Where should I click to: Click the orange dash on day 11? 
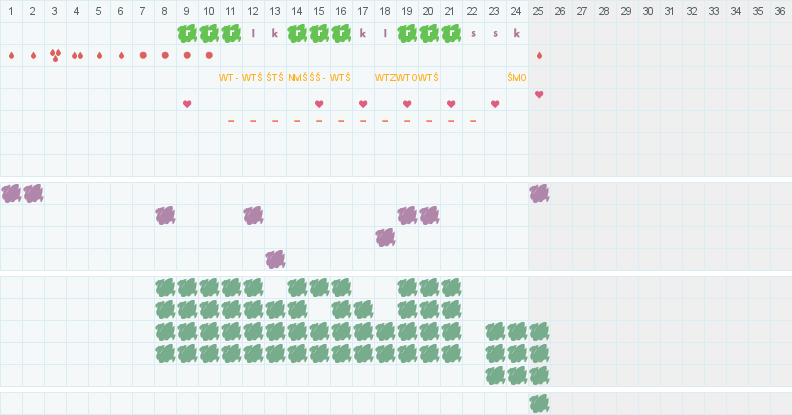[231, 121]
